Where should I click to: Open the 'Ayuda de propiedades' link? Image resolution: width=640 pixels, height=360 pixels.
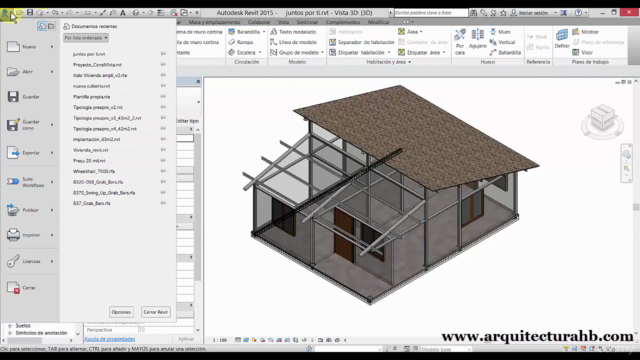coord(110,339)
